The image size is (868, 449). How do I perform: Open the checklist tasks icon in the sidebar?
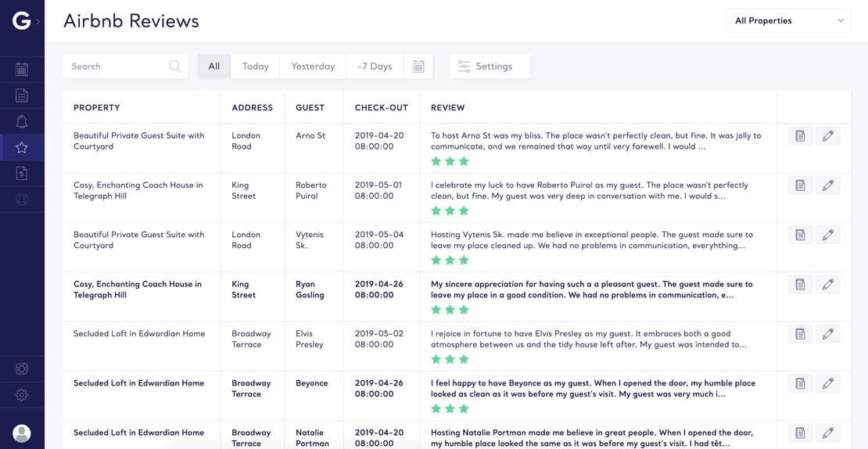click(x=22, y=95)
